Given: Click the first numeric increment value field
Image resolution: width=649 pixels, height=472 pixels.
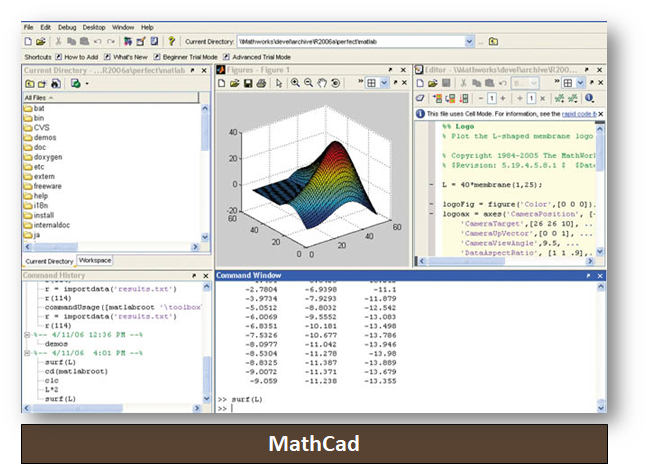Looking at the screenshot, I should [492, 98].
